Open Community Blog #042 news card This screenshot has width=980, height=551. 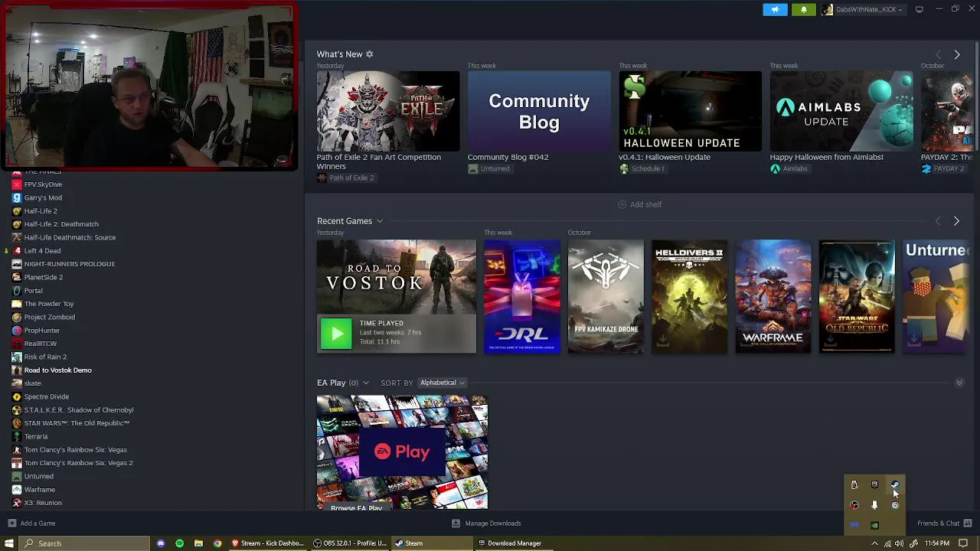click(x=539, y=112)
